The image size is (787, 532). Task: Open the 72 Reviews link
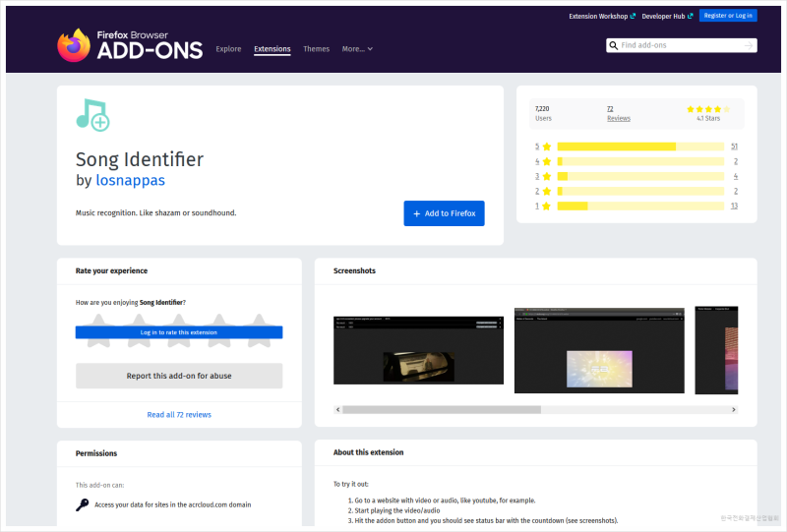619,114
